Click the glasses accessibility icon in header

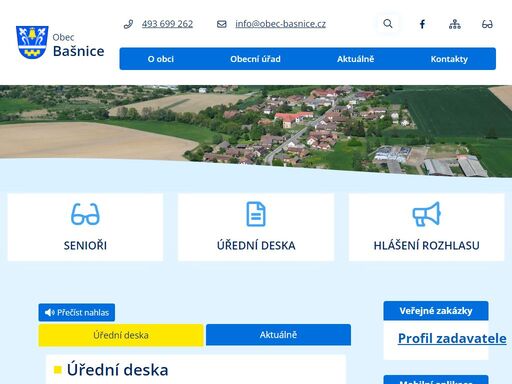coord(487,24)
